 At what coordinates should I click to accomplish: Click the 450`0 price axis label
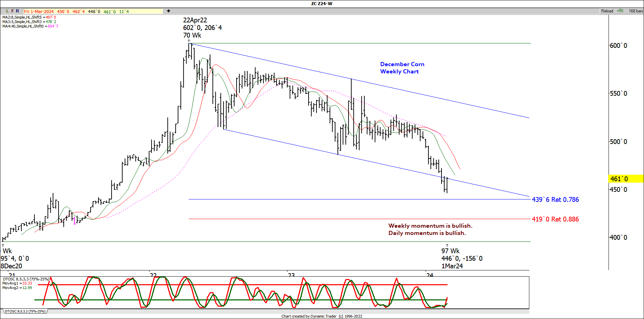tap(619, 189)
